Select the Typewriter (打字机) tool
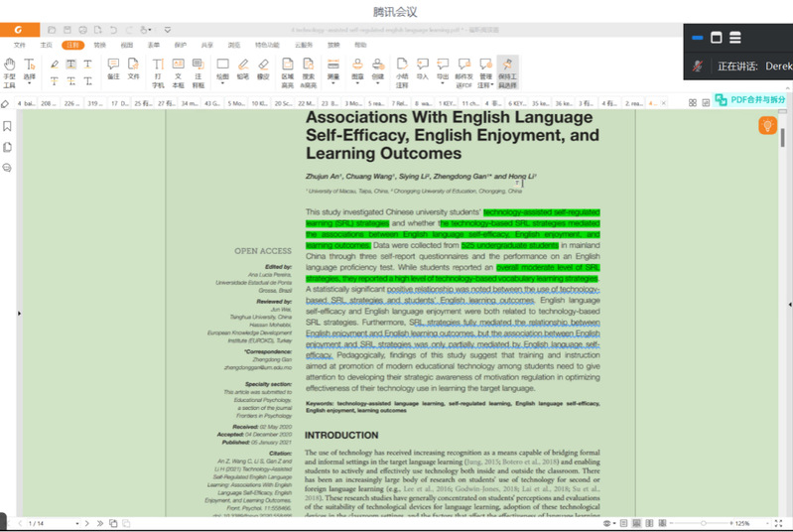 158,72
